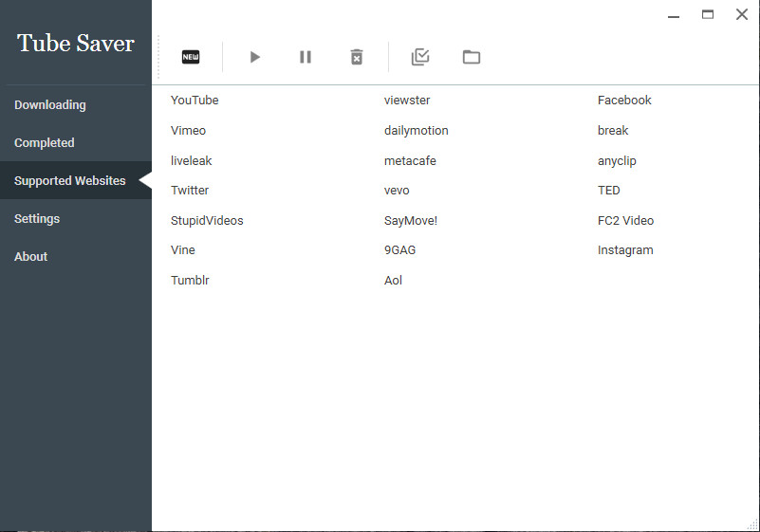Select the liveleak website entry

(x=192, y=160)
